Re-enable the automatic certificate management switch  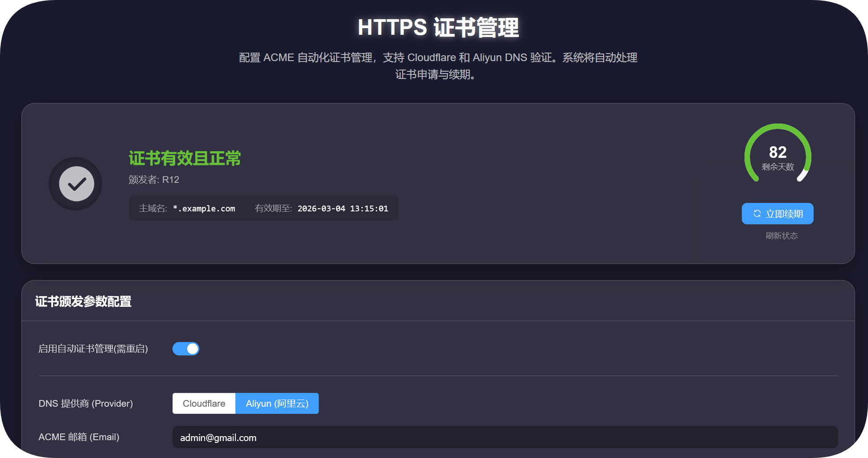(x=186, y=348)
